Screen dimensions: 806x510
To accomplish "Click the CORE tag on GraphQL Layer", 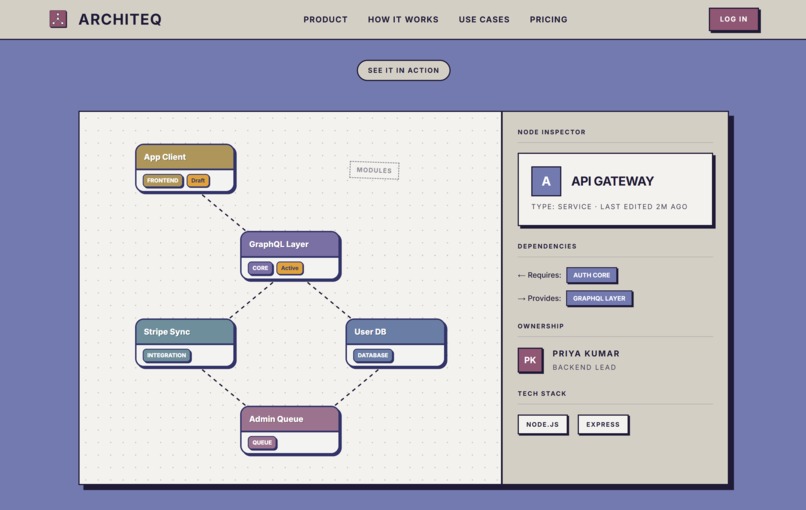I will (x=260, y=268).
